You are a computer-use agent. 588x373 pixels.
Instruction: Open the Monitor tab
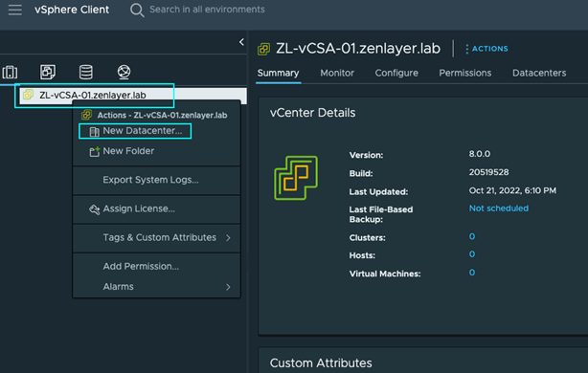point(337,73)
